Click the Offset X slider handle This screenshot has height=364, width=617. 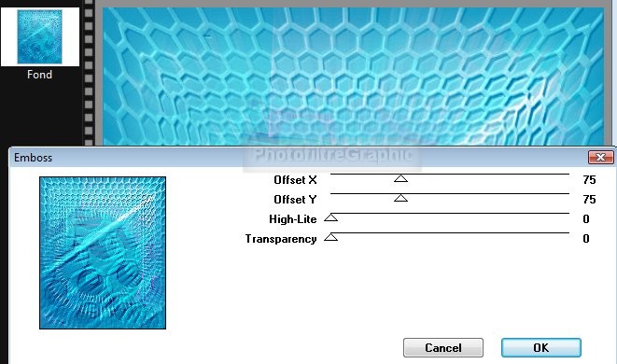pos(400,178)
